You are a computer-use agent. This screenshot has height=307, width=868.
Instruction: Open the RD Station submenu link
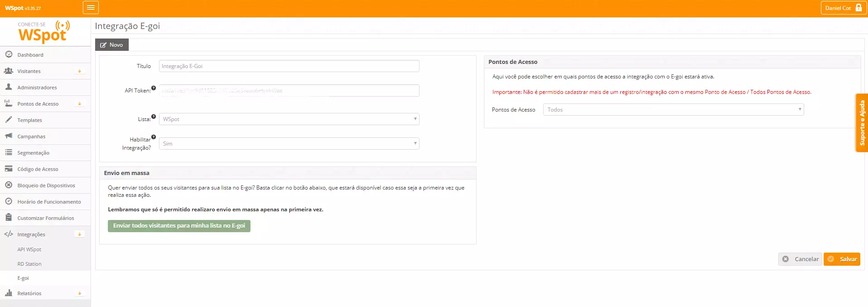[x=29, y=264]
